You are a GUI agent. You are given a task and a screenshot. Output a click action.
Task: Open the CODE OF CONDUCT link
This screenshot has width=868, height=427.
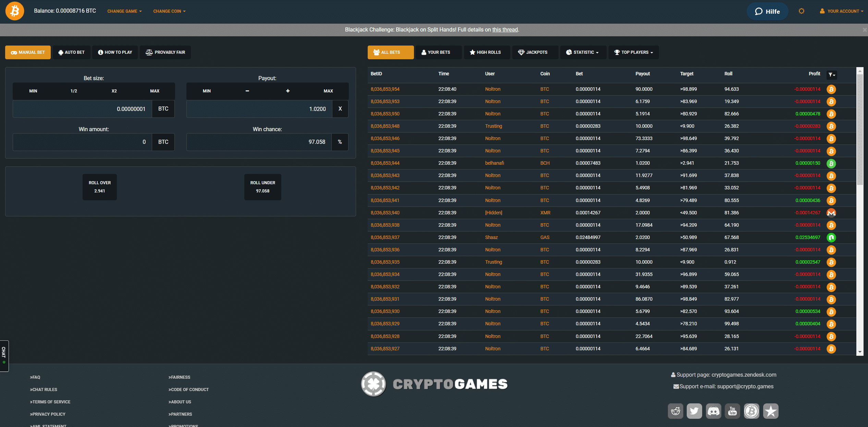pyautogui.click(x=188, y=390)
